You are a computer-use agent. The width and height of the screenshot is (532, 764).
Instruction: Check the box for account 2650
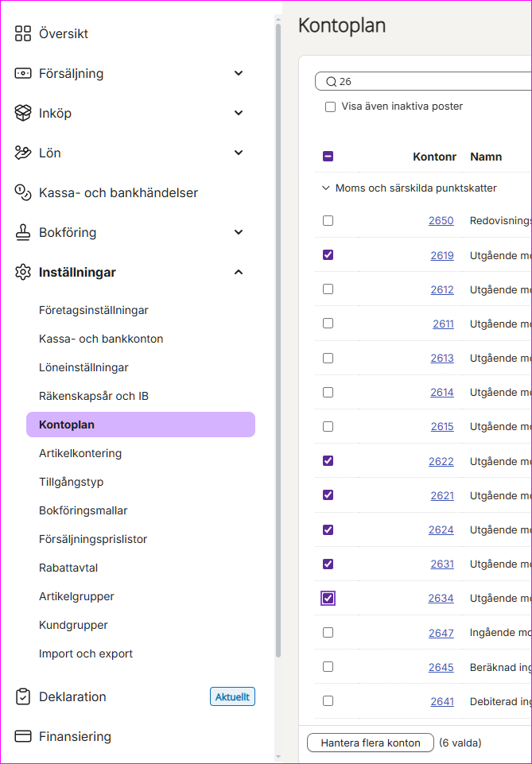[x=328, y=221]
